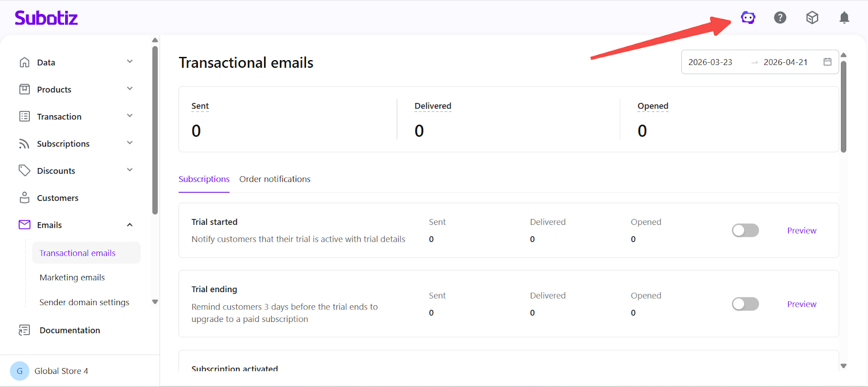Image resolution: width=868 pixels, height=387 pixels.
Task: Expand the Data menu chevron
Action: pos(130,62)
